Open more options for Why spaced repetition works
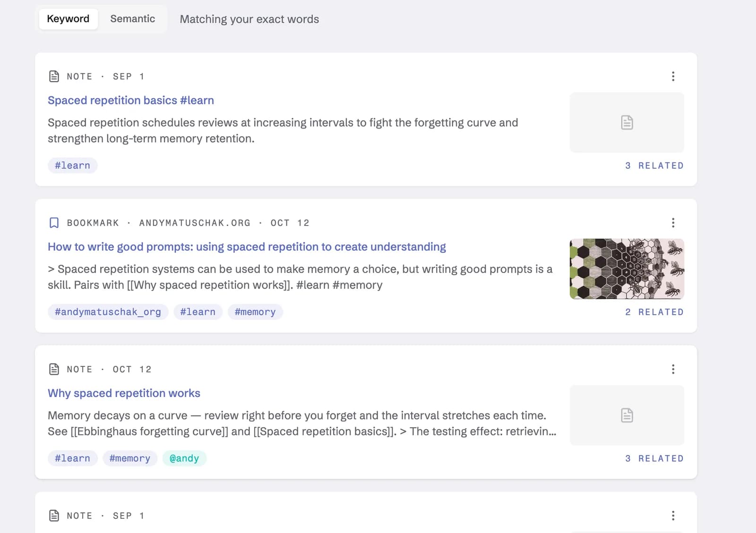This screenshot has height=533, width=756. [673, 370]
